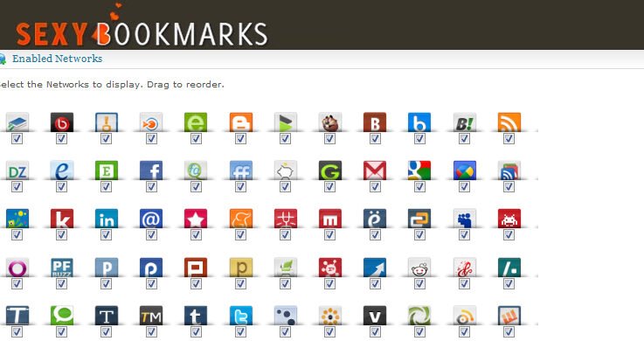
Task: Click the green 'e' network icon
Action: [x=196, y=122]
